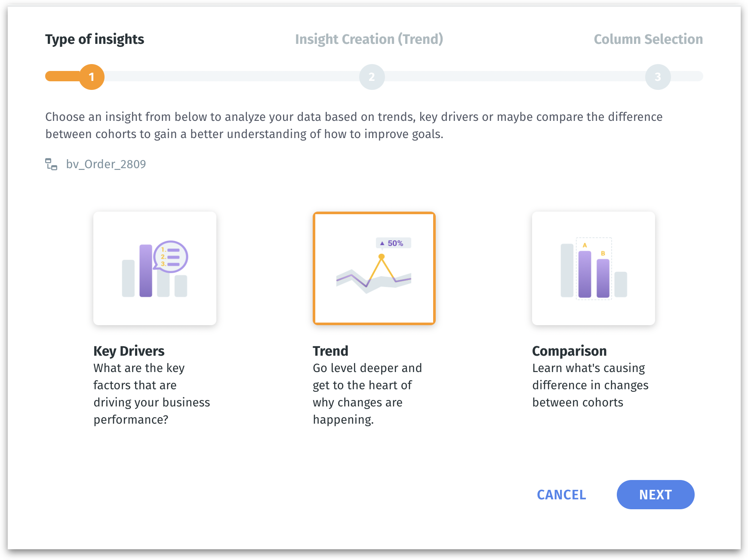Jump to step 3 circle
The image size is (748, 560).
click(x=658, y=77)
